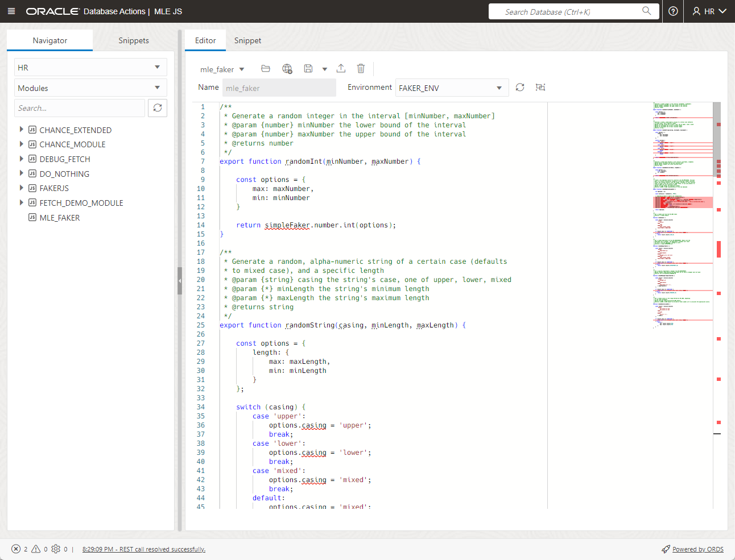Open the save options dropdown arrow
Viewport: 735px width, 560px height.
click(x=325, y=69)
